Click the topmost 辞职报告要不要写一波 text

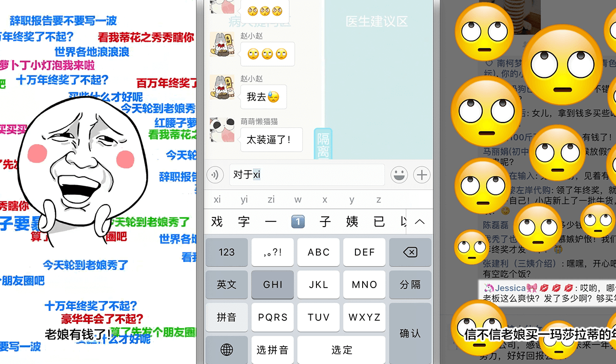(64, 21)
